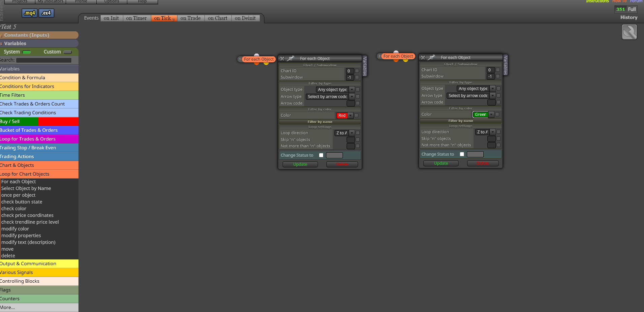This screenshot has width=644, height=312.
Task: Switch to the on Trade event tab
Action: (191, 18)
